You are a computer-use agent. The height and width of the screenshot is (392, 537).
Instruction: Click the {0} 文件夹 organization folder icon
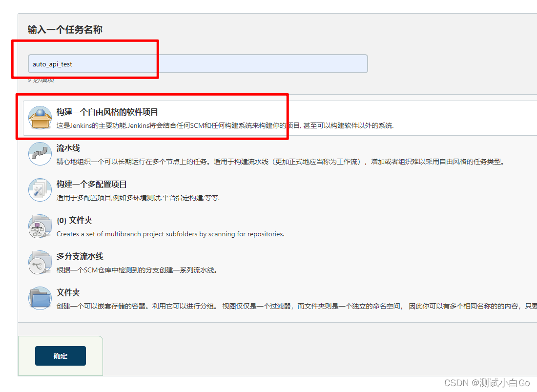(x=40, y=227)
